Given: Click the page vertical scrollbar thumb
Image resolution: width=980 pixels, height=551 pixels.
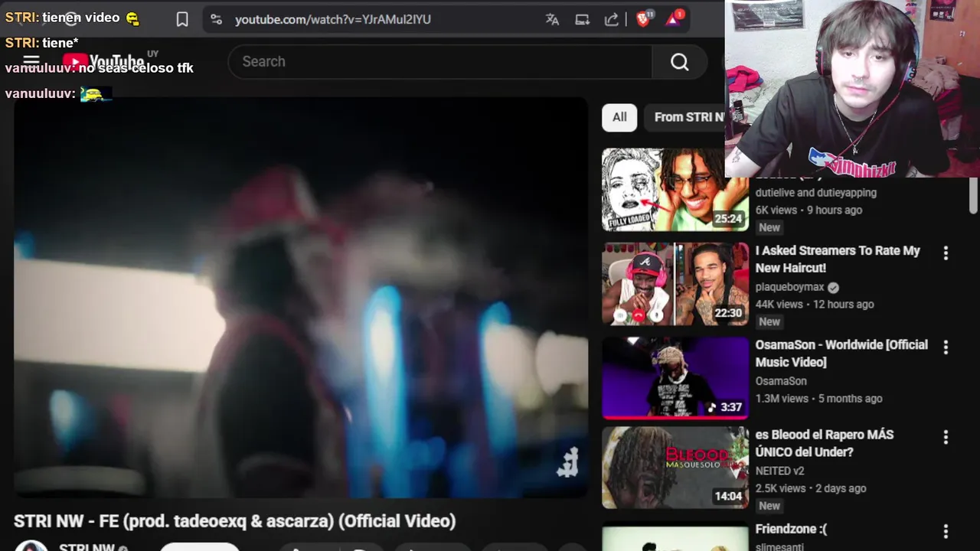Looking at the screenshot, I should point(973,196).
